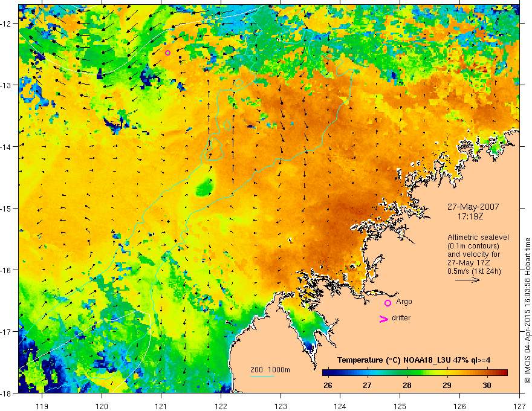Click the '200 1000m' bathymetry label
The image size is (532, 411).
point(270,370)
